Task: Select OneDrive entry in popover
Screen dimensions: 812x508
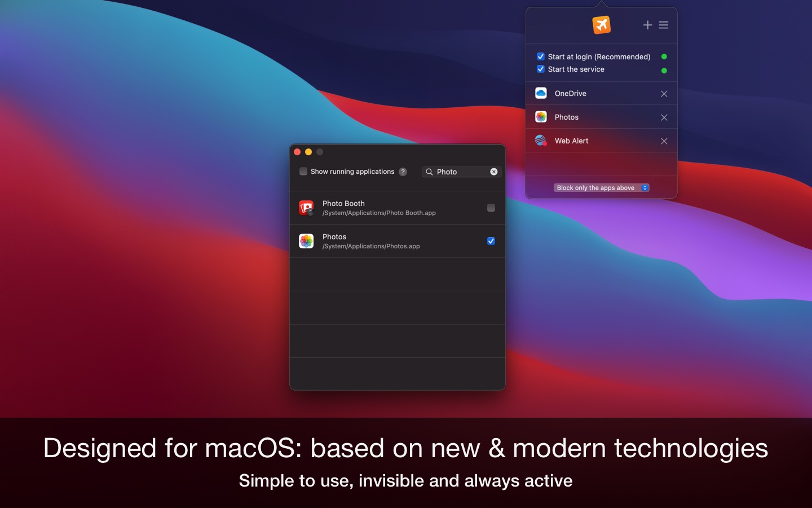Action: point(601,93)
